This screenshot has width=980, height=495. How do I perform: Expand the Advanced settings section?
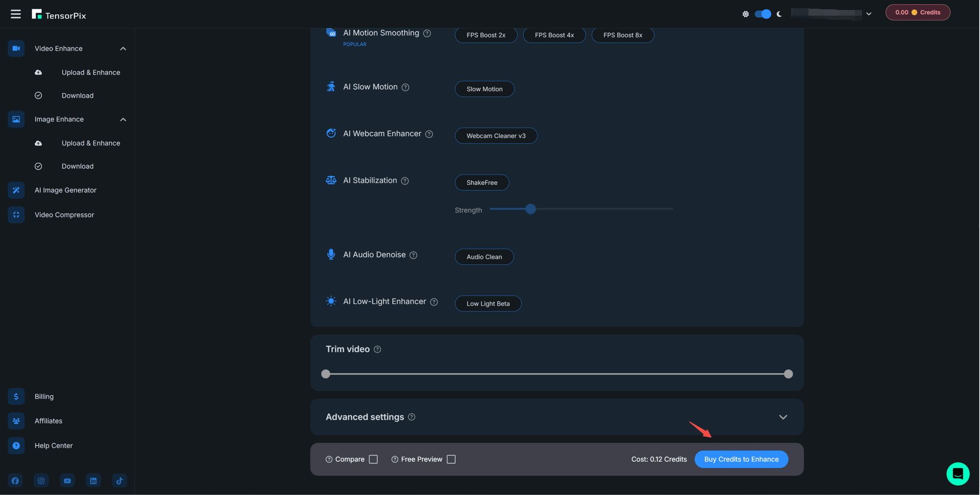[x=783, y=417]
